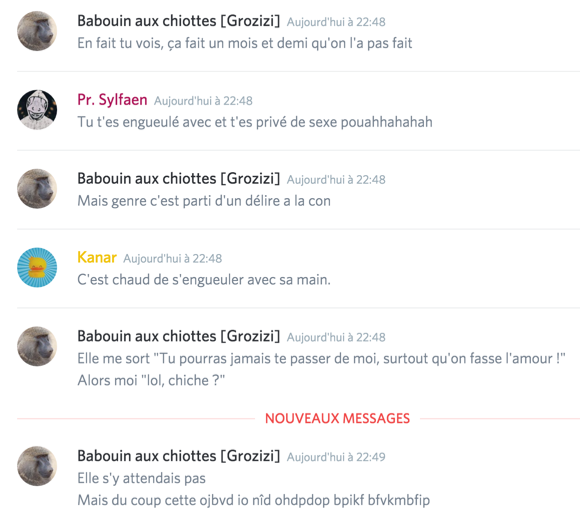This screenshot has width=580, height=523.
Task: Click the timestamp on Kanar's message
Action: [173, 259]
